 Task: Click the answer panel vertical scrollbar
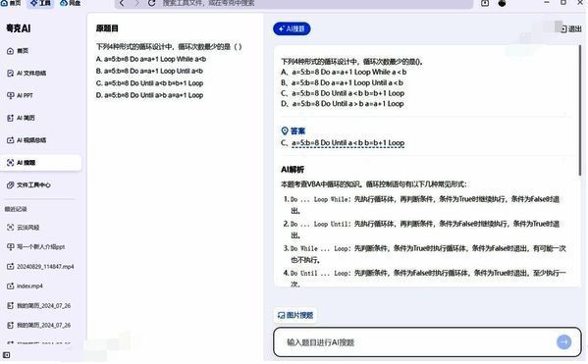580,111
